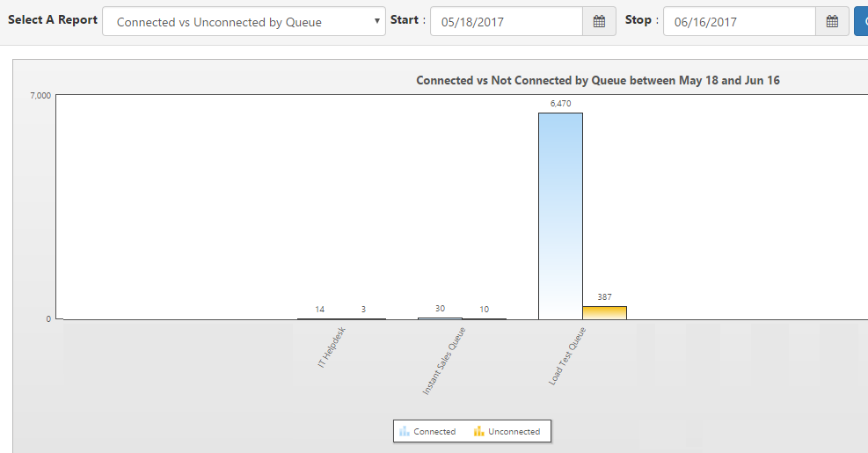Viewport: 868px width, 453px height.
Task: Click the Load Test Queue axis label
Action: tap(567, 356)
